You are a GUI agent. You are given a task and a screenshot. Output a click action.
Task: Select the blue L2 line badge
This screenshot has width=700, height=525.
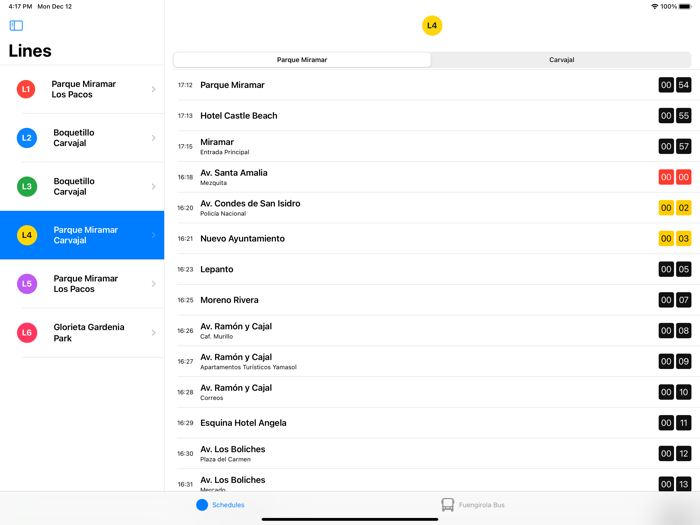tap(27, 138)
